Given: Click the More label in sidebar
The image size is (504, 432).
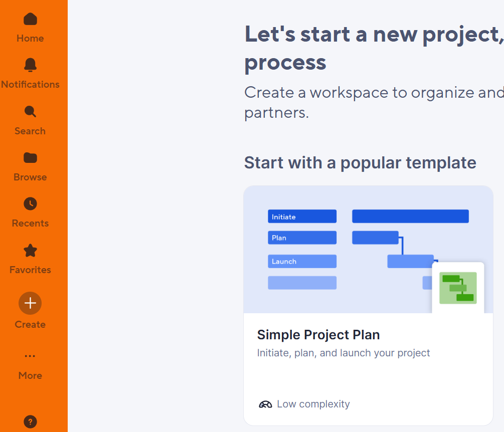Looking at the screenshot, I should pyautogui.click(x=30, y=375).
